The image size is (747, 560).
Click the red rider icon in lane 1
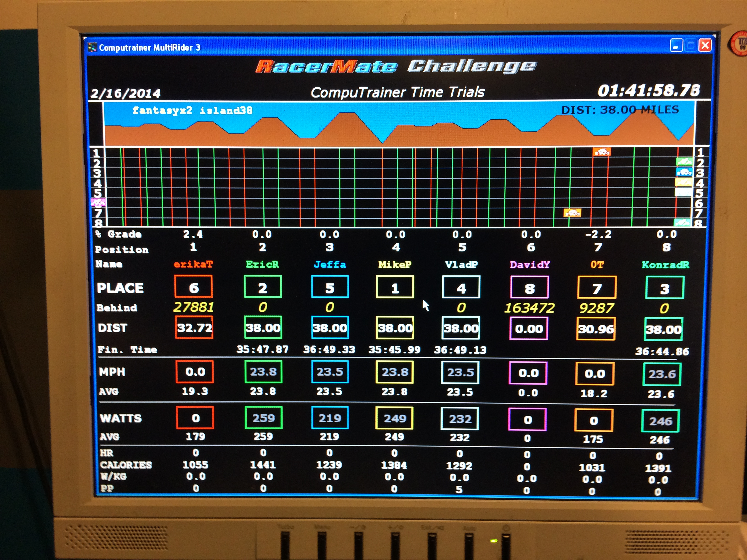point(601,152)
